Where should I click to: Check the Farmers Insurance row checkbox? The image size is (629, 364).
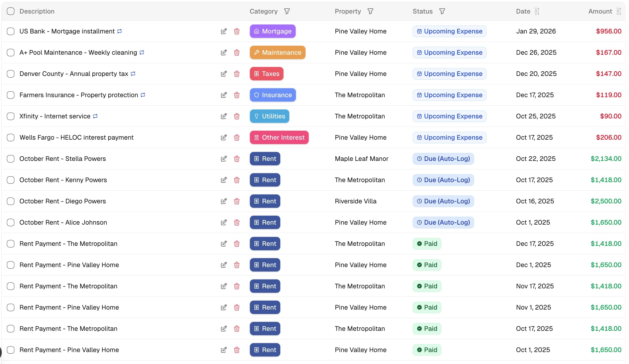pyautogui.click(x=11, y=95)
